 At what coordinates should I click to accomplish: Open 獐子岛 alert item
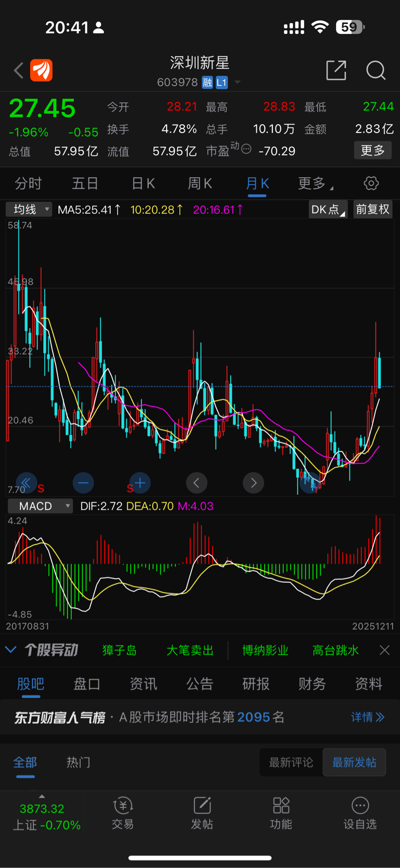[x=120, y=650]
